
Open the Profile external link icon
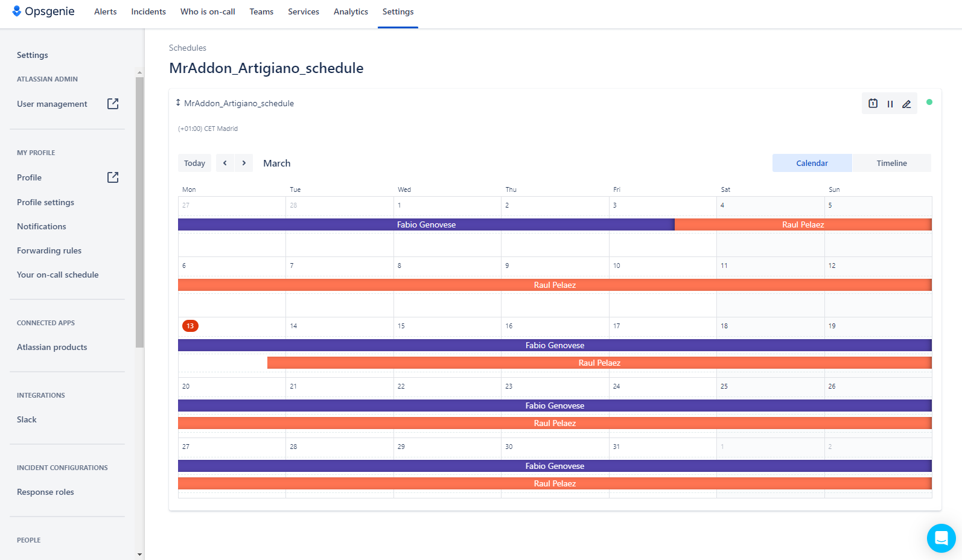pos(113,177)
